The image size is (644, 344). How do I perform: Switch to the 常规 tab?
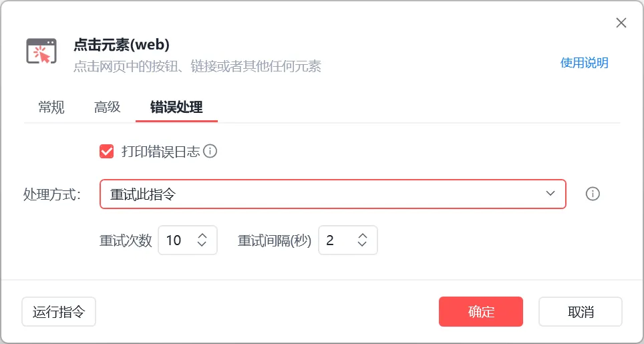[x=51, y=107]
